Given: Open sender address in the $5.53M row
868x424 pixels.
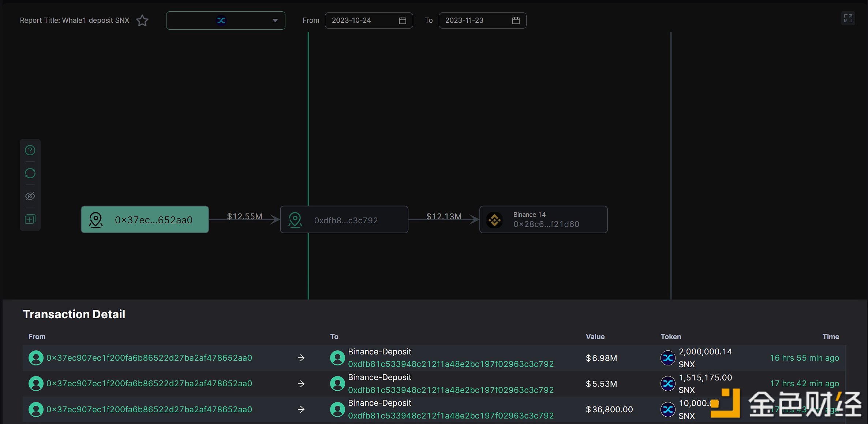Looking at the screenshot, I should pos(149,383).
